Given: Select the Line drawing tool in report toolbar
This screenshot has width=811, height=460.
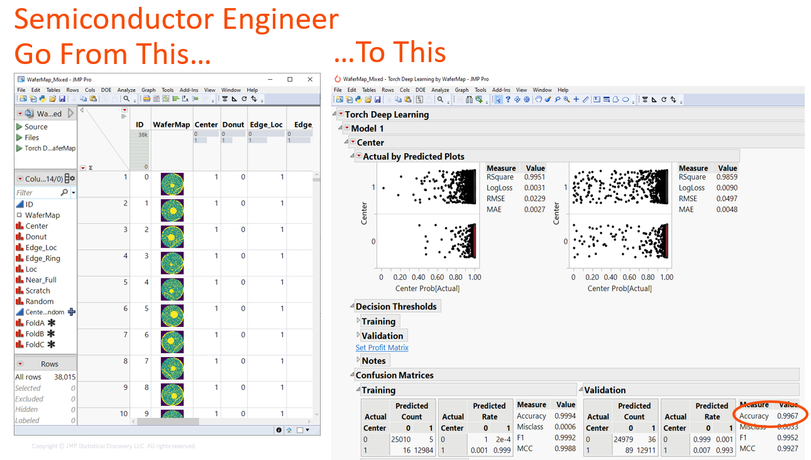Looking at the screenshot, I should (x=585, y=99).
